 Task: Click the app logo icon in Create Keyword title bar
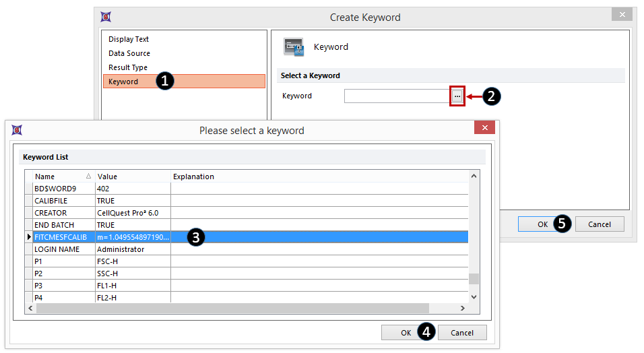(x=106, y=17)
